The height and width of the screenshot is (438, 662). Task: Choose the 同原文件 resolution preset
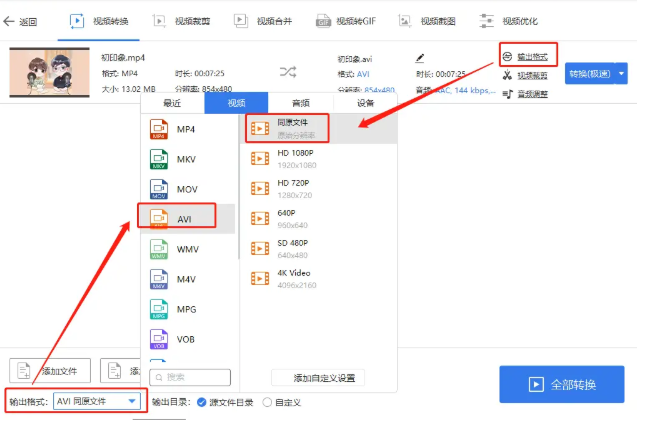coord(319,128)
